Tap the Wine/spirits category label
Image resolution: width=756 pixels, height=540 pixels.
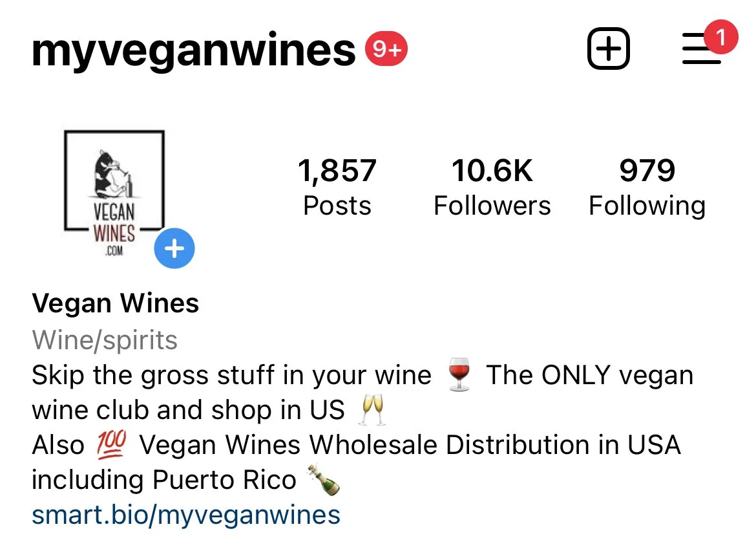pyautogui.click(x=105, y=340)
